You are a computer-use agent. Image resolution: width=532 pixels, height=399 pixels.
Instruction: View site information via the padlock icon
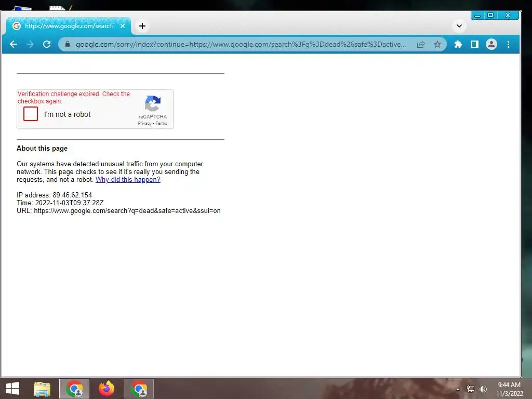[68, 44]
